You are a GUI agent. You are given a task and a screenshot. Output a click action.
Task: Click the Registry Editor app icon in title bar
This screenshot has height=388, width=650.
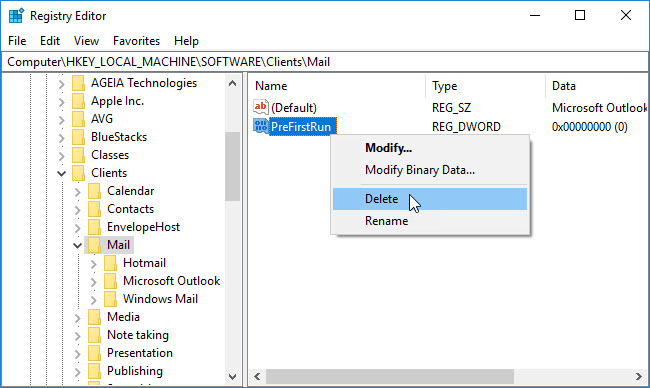tap(16, 16)
